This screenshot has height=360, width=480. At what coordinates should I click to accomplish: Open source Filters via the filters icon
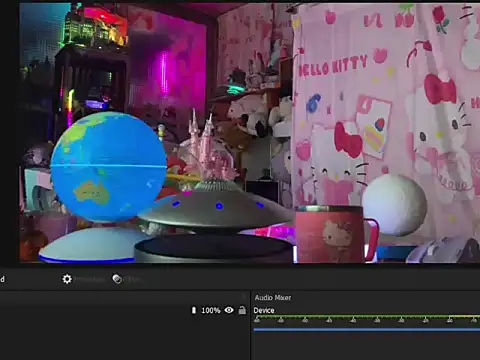[x=117, y=279]
